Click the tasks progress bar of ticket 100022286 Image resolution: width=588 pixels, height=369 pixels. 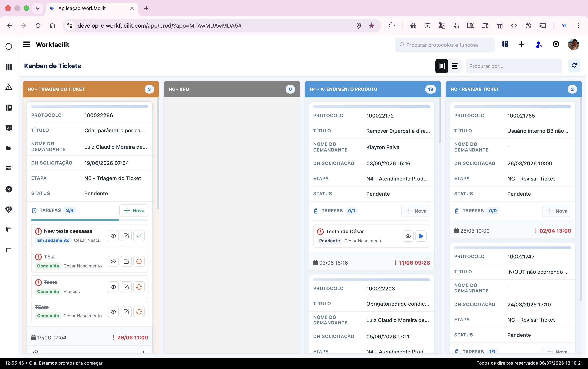90,220
